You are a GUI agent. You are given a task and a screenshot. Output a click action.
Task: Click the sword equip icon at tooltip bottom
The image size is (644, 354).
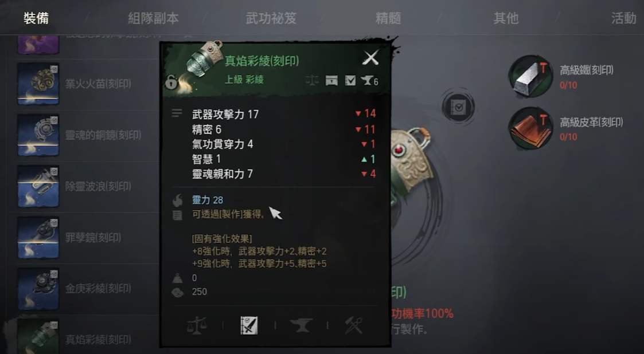coord(249,325)
